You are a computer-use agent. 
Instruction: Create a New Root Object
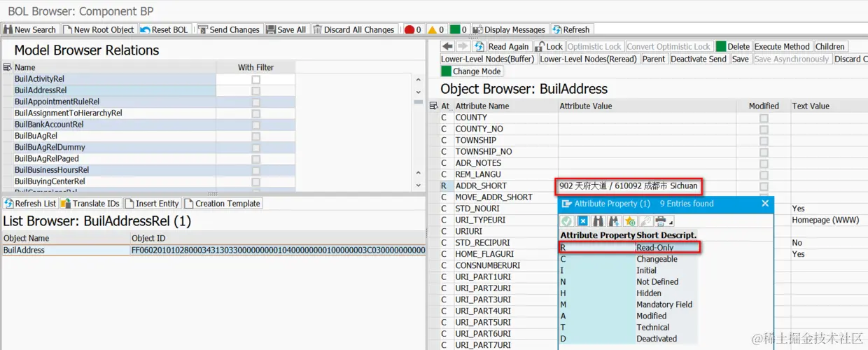coord(99,29)
